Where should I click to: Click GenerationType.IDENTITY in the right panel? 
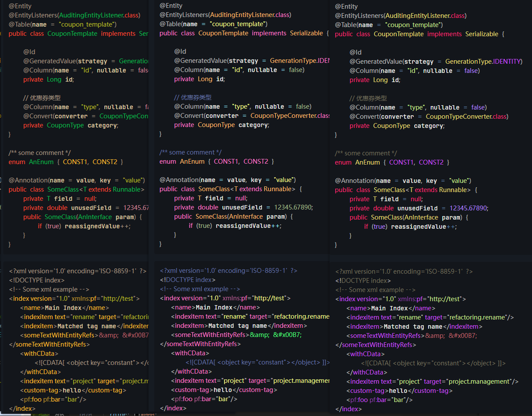pyautogui.click(x=483, y=62)
